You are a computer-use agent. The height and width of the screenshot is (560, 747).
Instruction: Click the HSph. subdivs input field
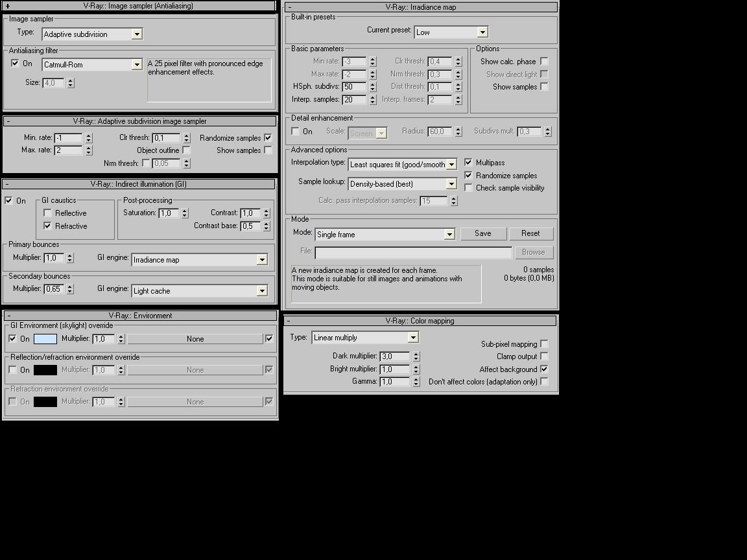[x=355, y=87]
